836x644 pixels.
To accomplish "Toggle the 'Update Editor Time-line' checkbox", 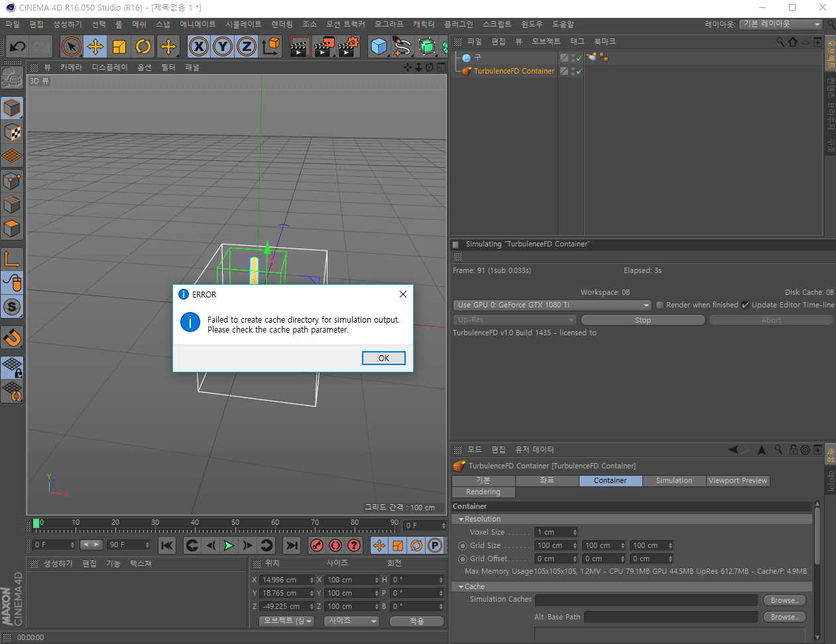I will tap(745, 305).
